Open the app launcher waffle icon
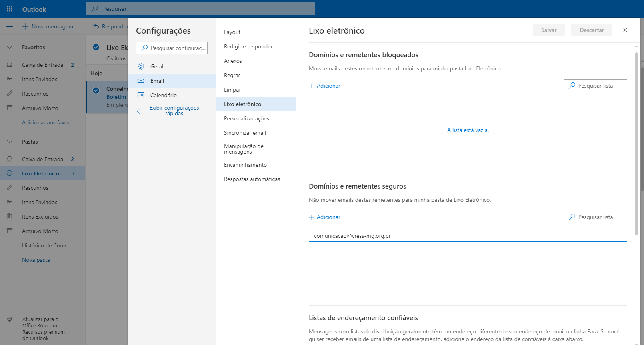 (x=10, y=9)
